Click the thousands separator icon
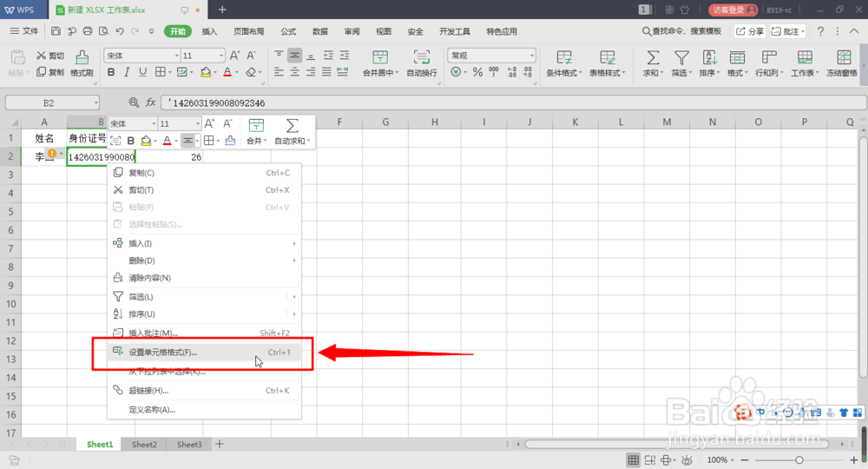This screenshot has height=469, width=868. point(494,72)
